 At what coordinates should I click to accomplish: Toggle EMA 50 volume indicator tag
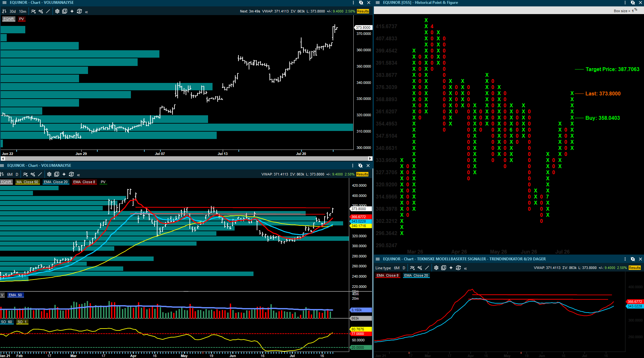[15, 295]
